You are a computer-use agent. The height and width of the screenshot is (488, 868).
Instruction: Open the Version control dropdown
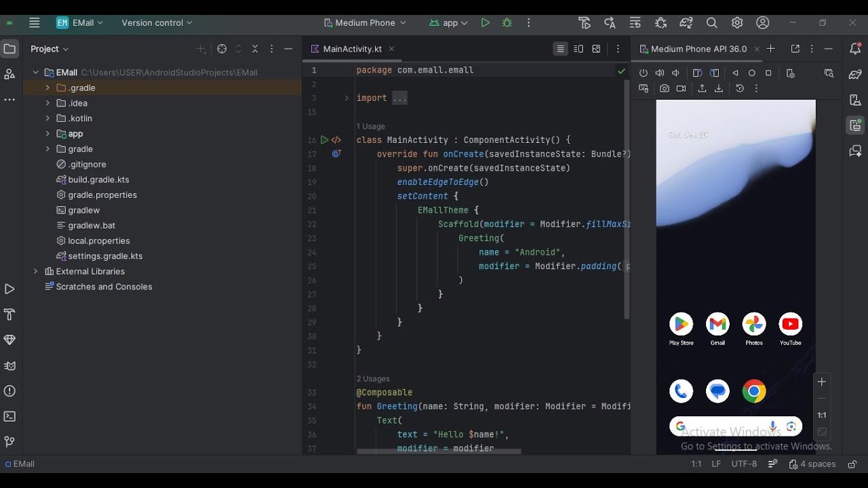[x=157, y=22]
